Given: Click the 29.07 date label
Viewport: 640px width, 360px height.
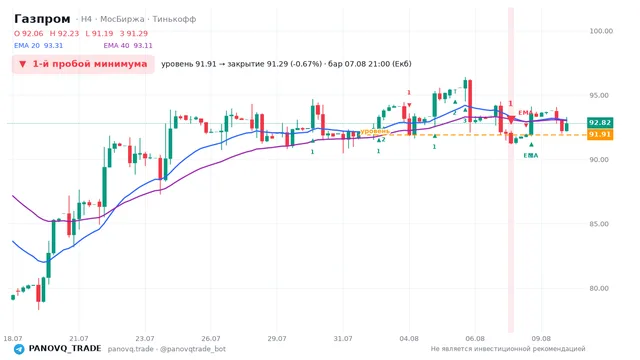Looking at the screenshot, I should pos(277,338).
